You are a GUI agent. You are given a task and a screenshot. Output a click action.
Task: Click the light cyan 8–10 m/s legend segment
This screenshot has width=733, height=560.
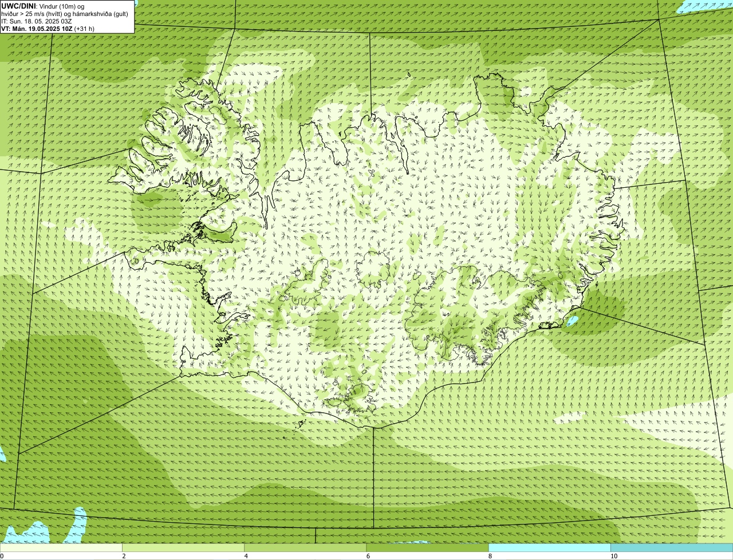[549, 548]
